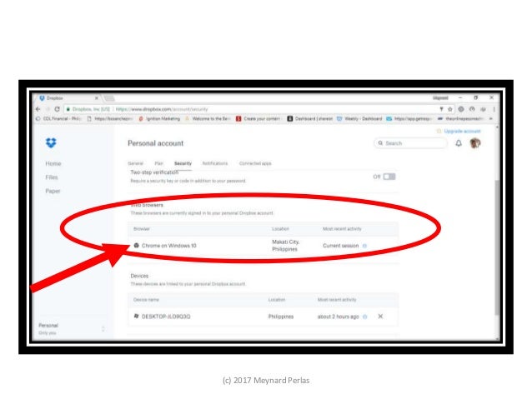This screenshot has width=532, height=399.
Task: Click the Dropbox logo in the sidebar
Action: (x=51, y=142)
